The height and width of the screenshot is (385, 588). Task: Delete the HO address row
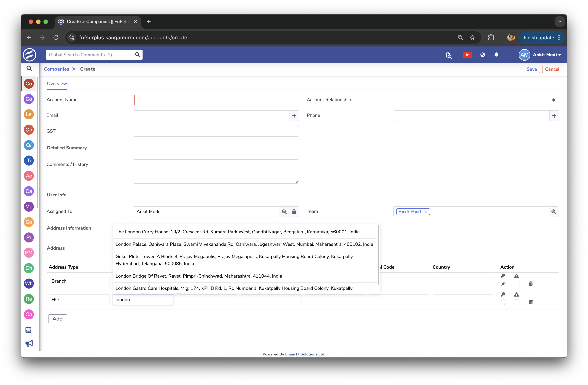point(530,302)
